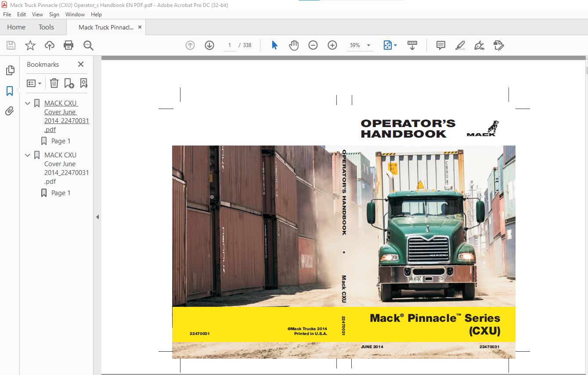Toggle the Bookmarks panel sidebar icon
This screenshot has height=375, width=588.
[x=10, y=91]
